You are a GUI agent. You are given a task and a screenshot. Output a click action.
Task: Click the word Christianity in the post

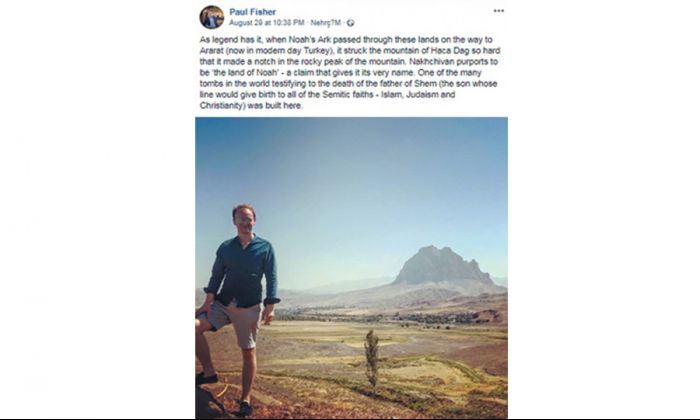click(222, 106)
